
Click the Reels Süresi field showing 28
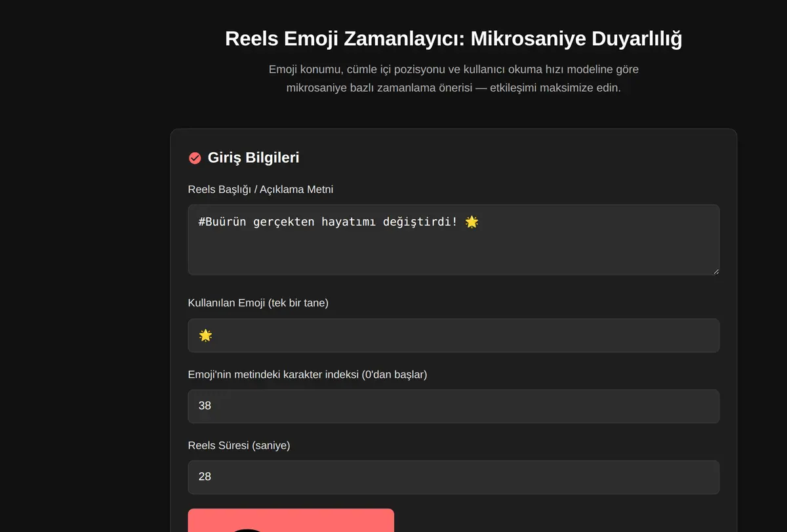(453, 477)
